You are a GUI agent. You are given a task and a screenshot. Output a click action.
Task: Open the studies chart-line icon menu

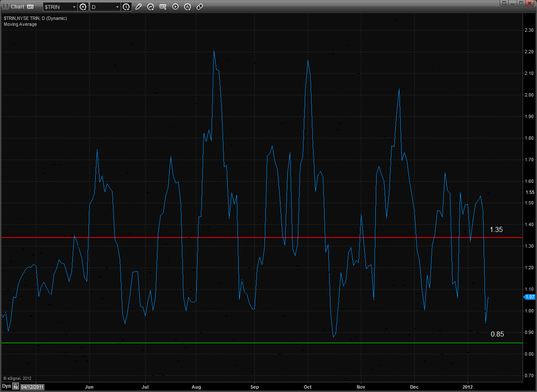(x=151, y=7)
